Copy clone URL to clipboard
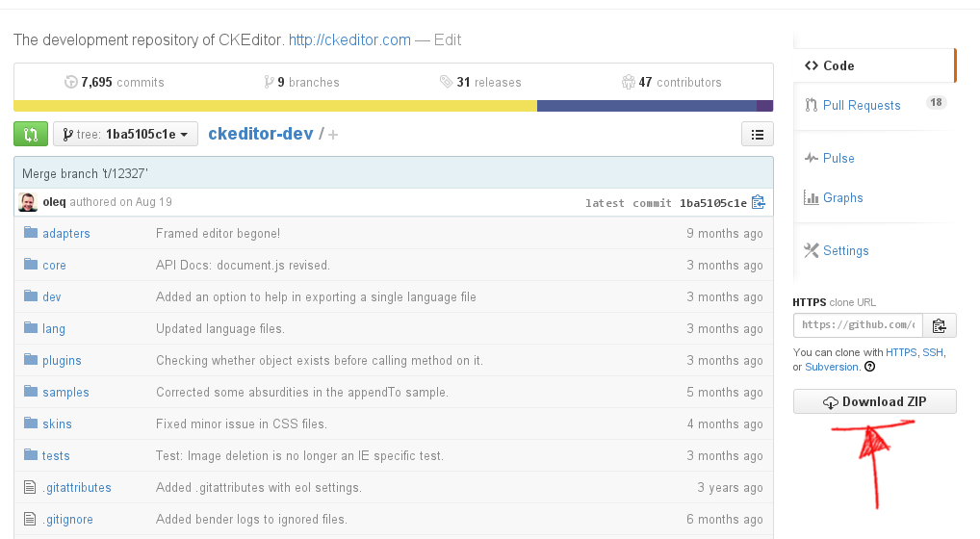The height and width of the screenshot is (539, 980). pyautogui.click(x=940, y=325)
